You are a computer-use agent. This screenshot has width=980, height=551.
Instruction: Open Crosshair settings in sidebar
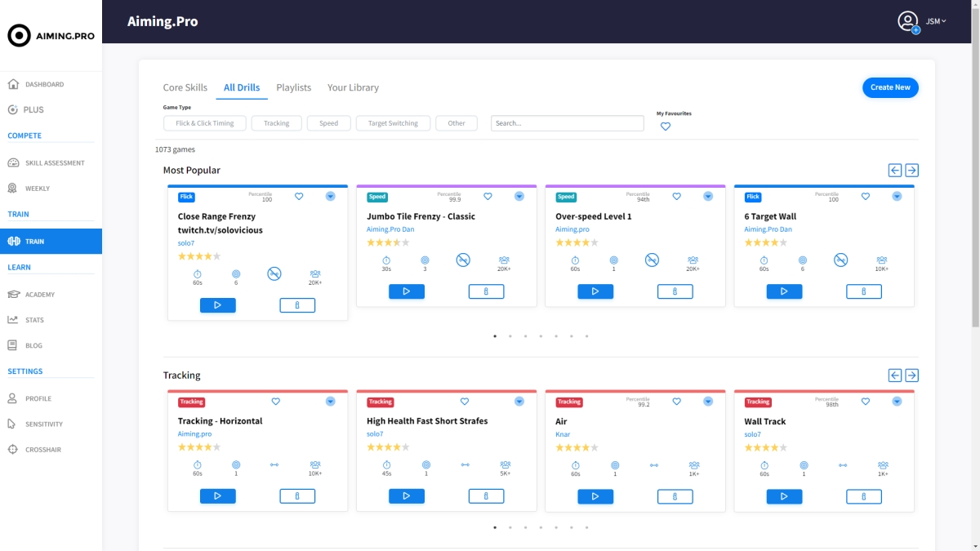(42, 450)
